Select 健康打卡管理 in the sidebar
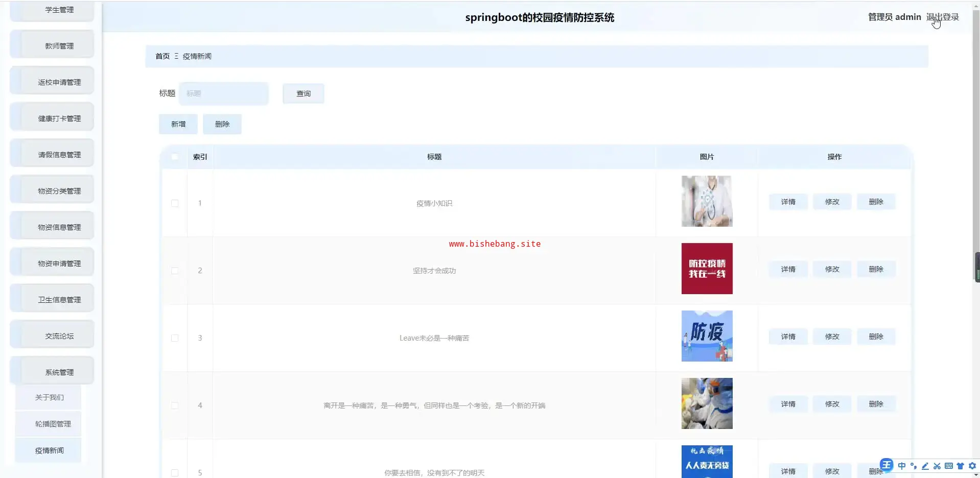980x478 pixels. [52, 117]
